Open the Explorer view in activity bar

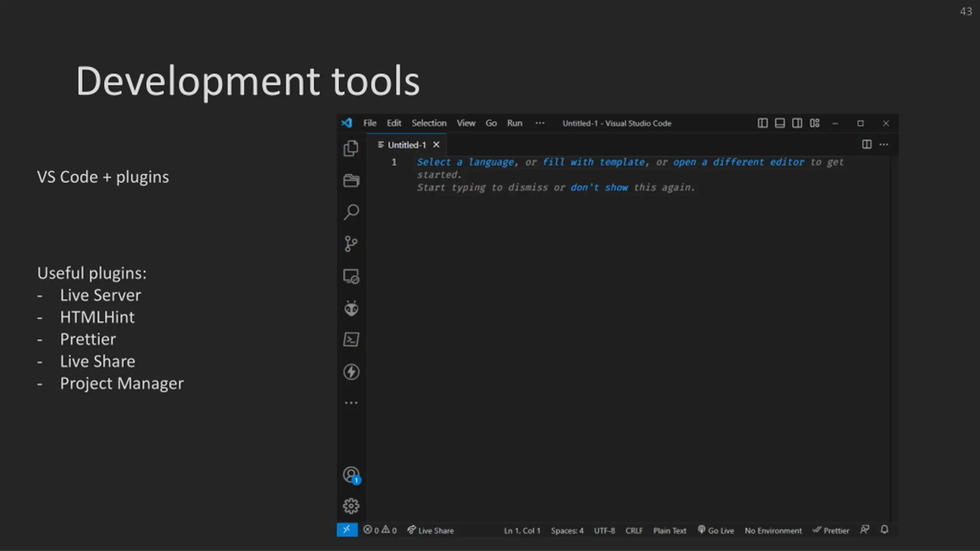tap(351, 148)
